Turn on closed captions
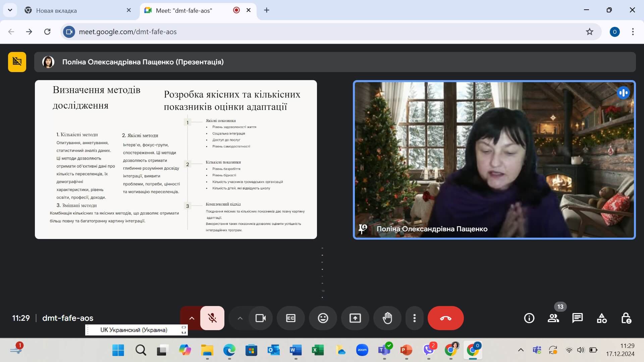This screenshot has height=362, width=644. [x=290, y=318]
